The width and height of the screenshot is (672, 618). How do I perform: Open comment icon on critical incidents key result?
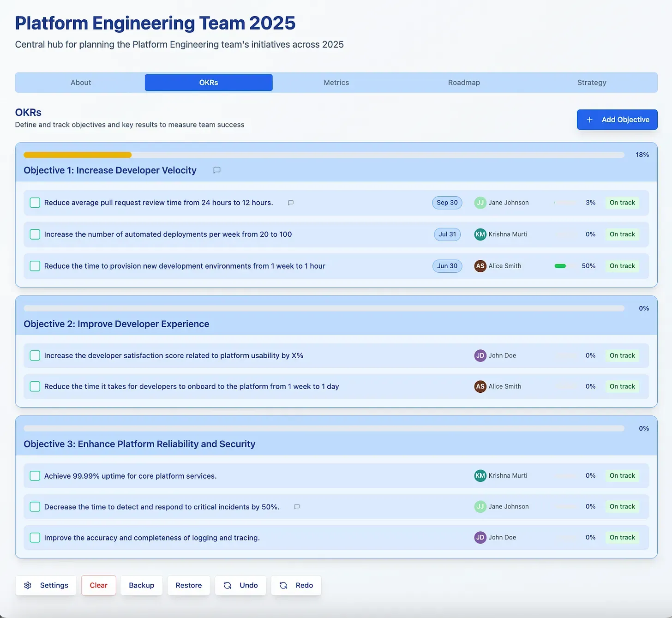tap(297, 506)
